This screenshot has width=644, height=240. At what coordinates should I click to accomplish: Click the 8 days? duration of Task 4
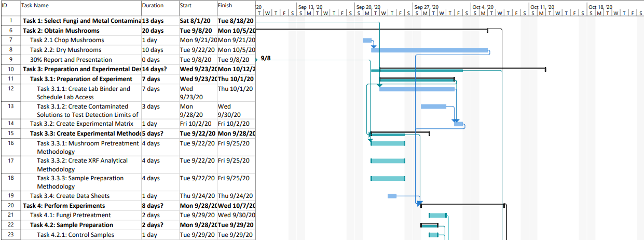coord(159,206)
